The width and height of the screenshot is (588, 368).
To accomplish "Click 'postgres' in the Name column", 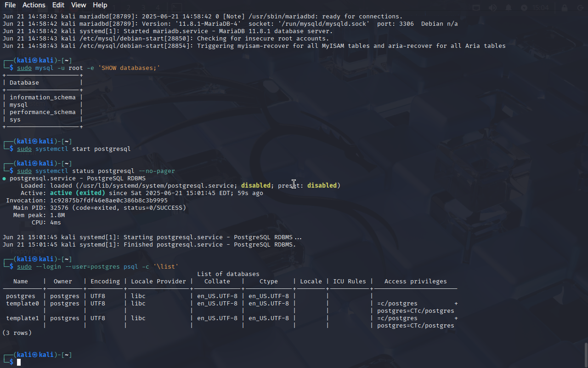I will click(21, 296).
